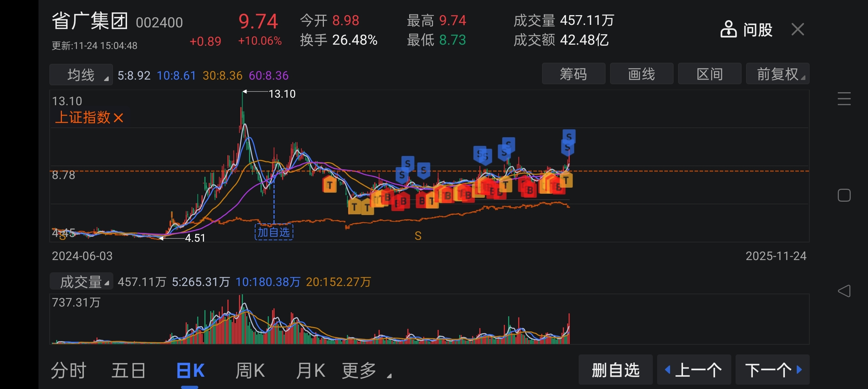
Task: Tap Android back triangle navigation icon
Action: pyautogui.click(x=844, y=291)
